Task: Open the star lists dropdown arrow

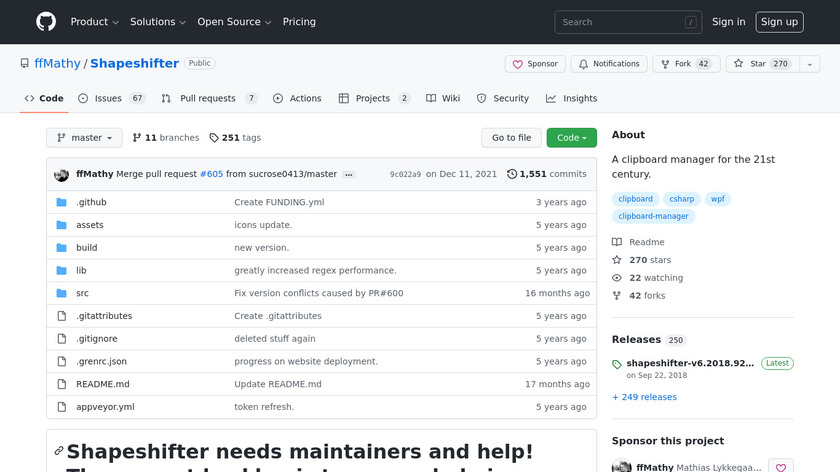Action: (808, 64)
